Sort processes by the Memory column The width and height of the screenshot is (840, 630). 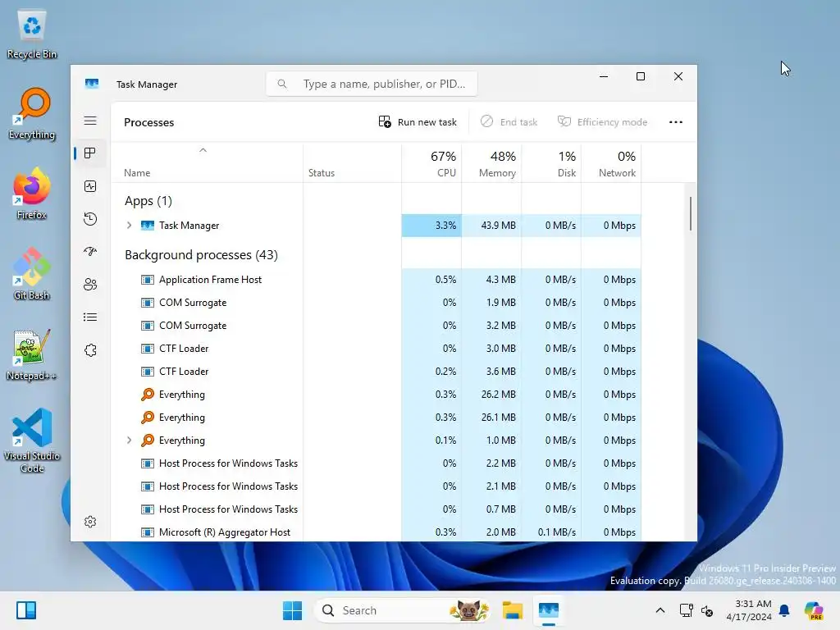pyautogui.click(x=491, y=164)
